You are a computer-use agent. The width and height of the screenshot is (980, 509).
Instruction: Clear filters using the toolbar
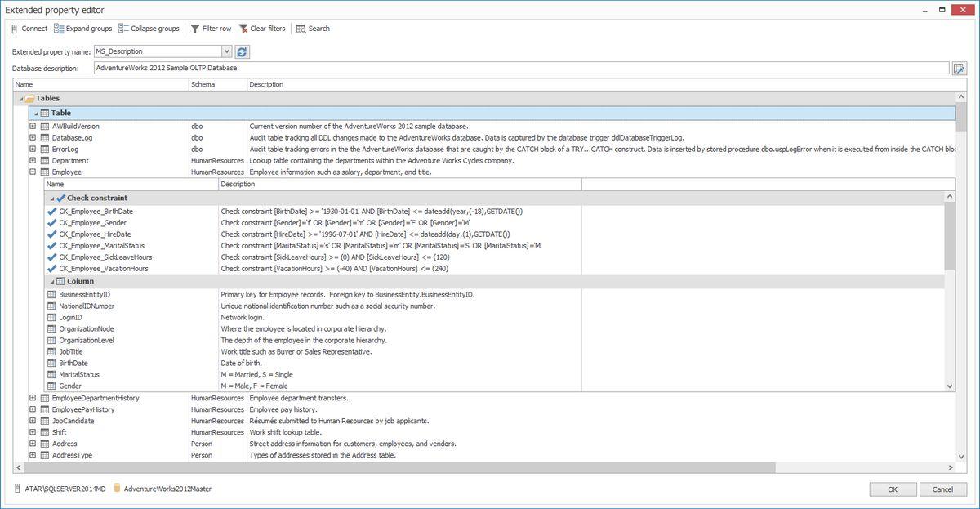click(262, 29)
